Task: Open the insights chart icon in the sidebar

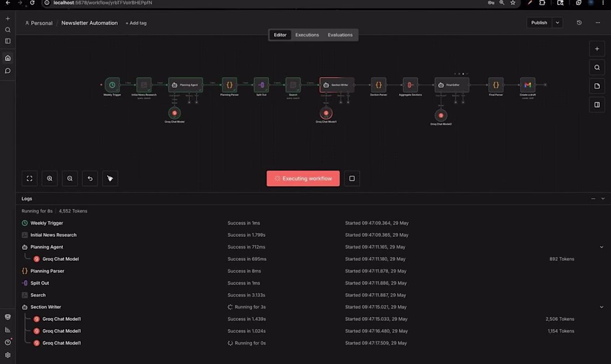Action: click(8, 330)
